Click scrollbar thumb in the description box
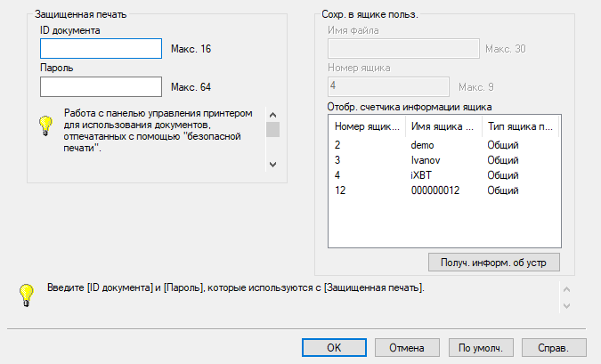 pos(273,130)
